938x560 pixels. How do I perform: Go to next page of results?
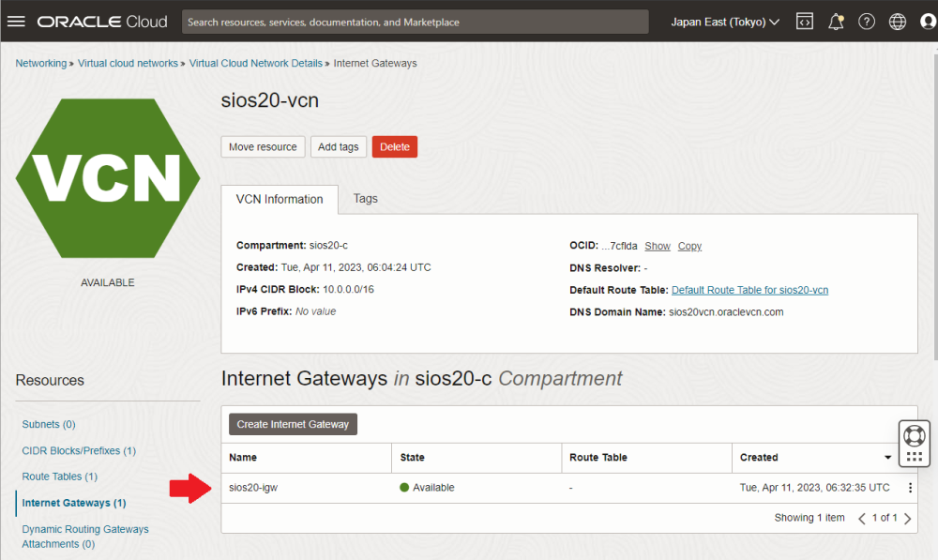(x=907, y=519)
